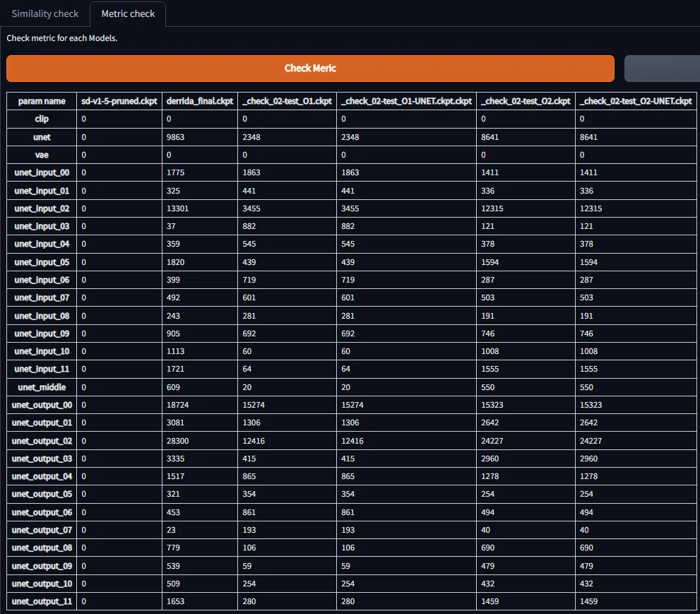The image size is (700, 614).
Task: Select the unet_input_04 row label
Action: pyautogui.click(x=42, y=244)
